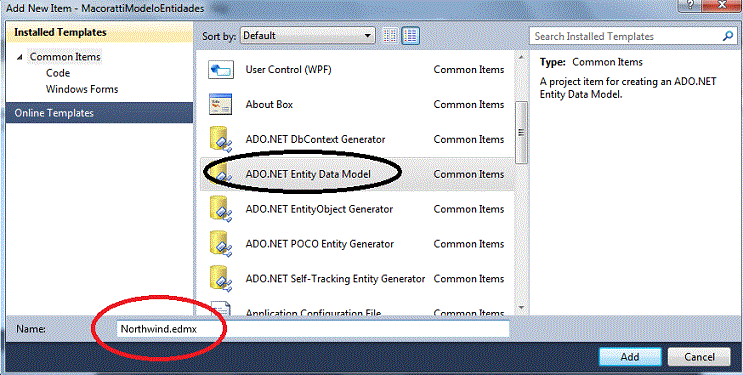Screen dimensions: 743x375
Task: Switch to medium icons list view
Action: pyautogui.click(x=410, y=36)
